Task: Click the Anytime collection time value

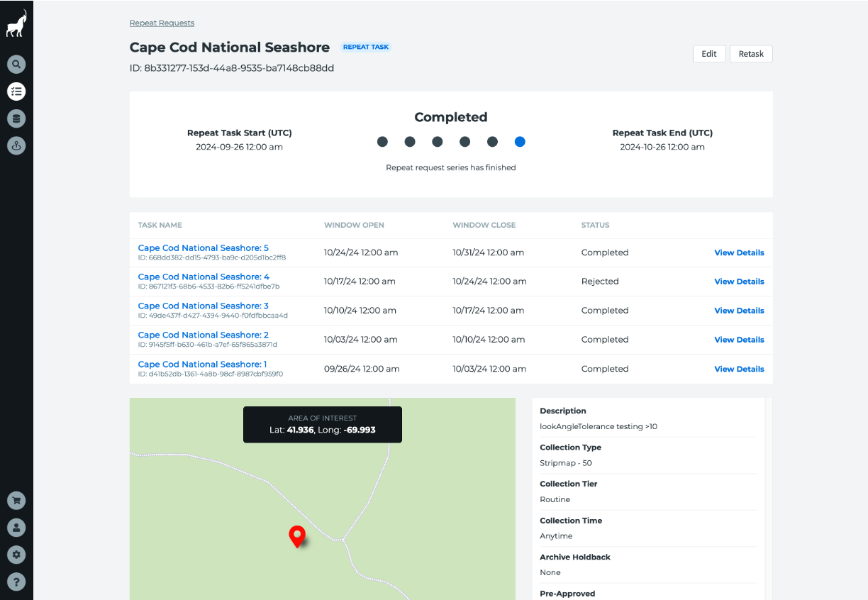Action: [556, 536]
